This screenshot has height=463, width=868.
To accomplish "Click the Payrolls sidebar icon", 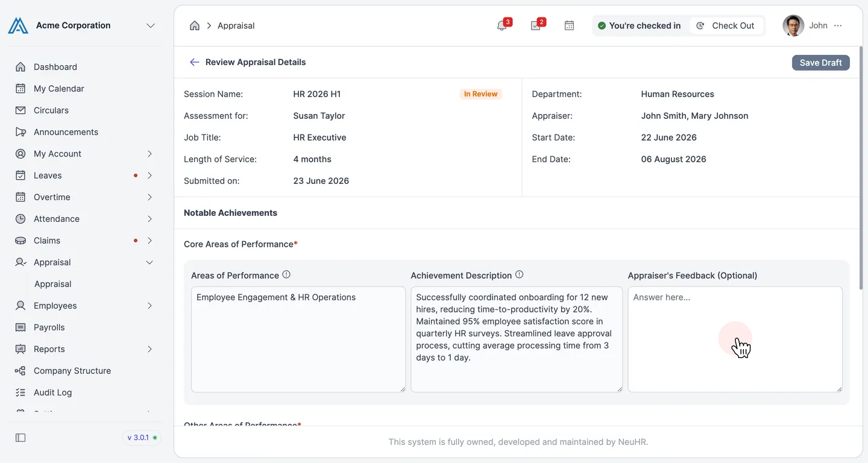I will pyautogui.click(x=20, y=327).
